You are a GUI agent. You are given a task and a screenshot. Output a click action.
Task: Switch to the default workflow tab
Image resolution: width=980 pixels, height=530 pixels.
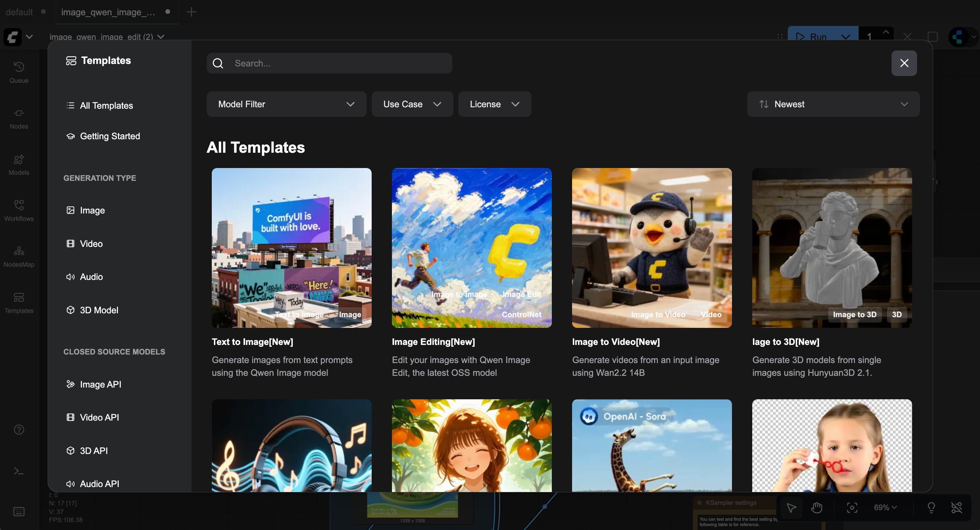point(20,12)
